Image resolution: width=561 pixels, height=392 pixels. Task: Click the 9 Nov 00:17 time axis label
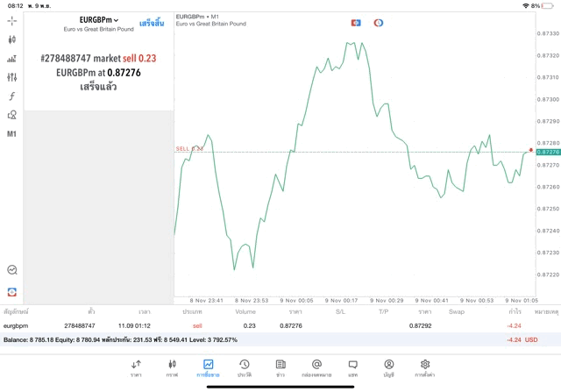tap(341, 300)
